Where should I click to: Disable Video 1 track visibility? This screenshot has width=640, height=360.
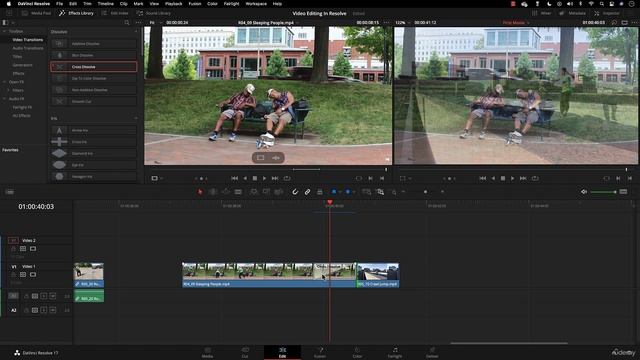pos(33,275)
